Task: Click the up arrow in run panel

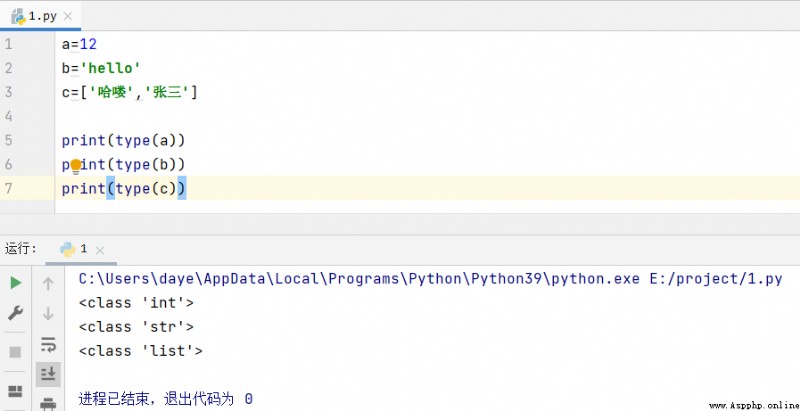Action: pyautogui.click(x=48, y=284)
